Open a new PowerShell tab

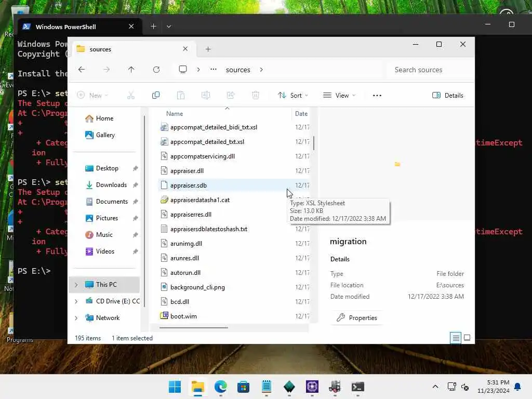pyautogui.click(x=153, y=26)
